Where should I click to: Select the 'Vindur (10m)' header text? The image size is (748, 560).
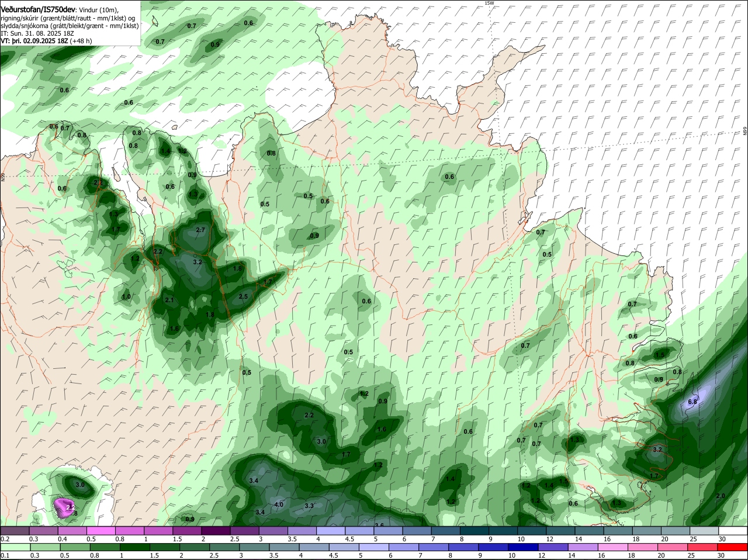click(98, 9)
